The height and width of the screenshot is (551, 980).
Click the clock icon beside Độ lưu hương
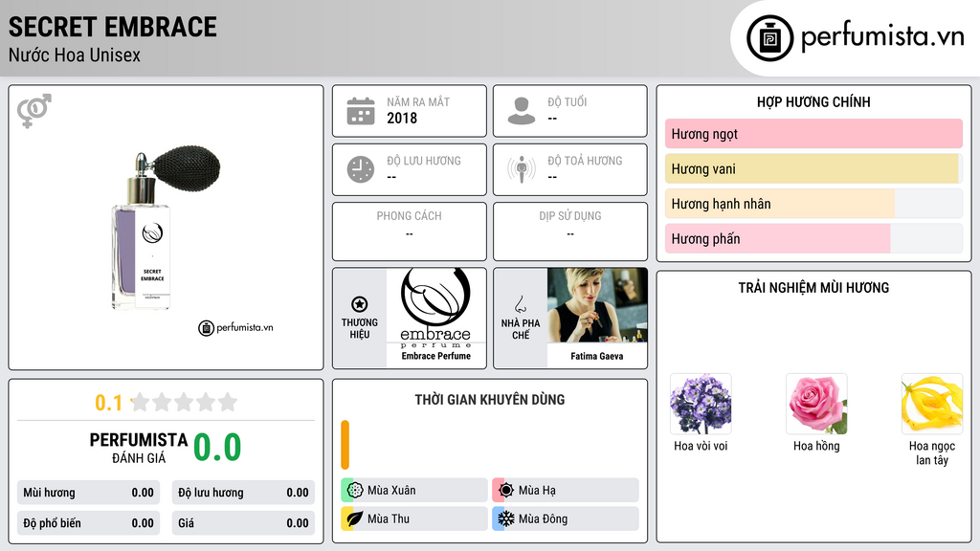(x=361, y=169)
